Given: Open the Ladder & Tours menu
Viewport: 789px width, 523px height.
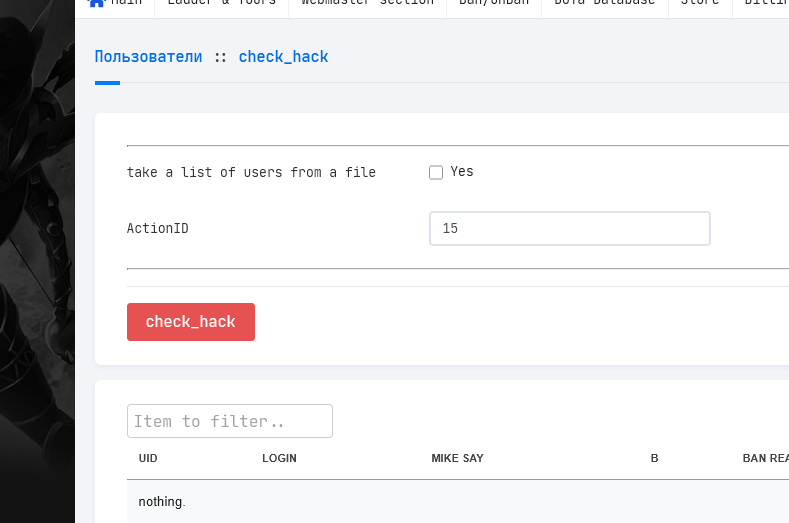Looking at the screenshot, I should pyautogui.click(x=221, y=3).
